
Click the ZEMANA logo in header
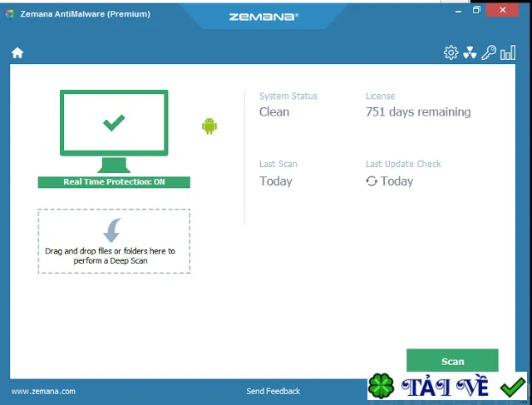pyautogui.click(x=264, y=17)
